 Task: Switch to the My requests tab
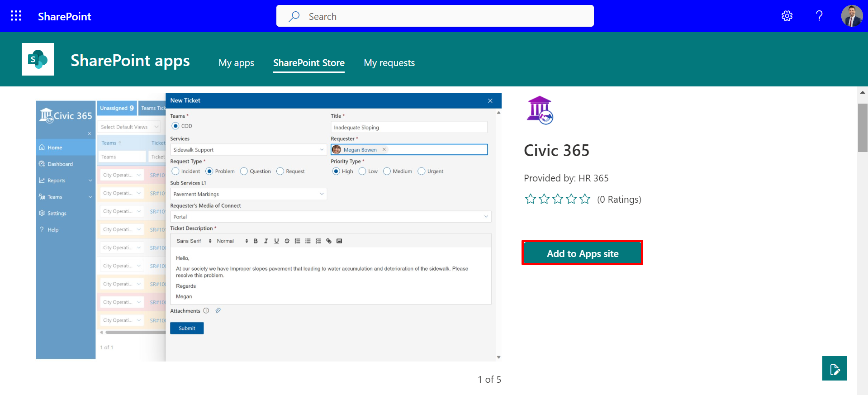389,63
